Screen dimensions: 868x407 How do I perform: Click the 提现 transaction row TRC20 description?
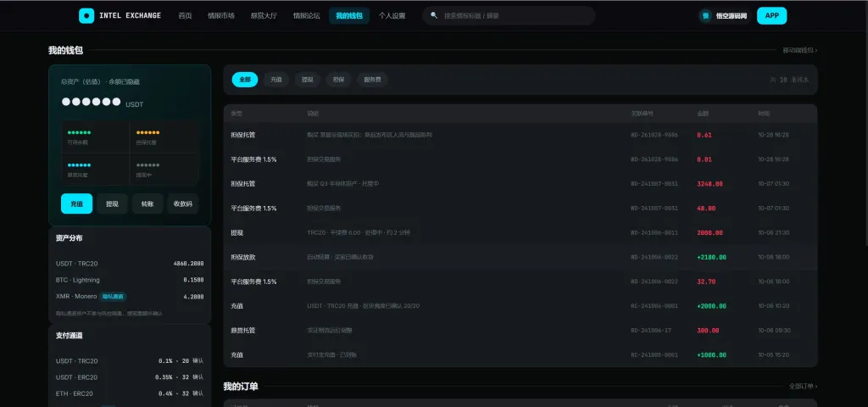pos(359,232)
